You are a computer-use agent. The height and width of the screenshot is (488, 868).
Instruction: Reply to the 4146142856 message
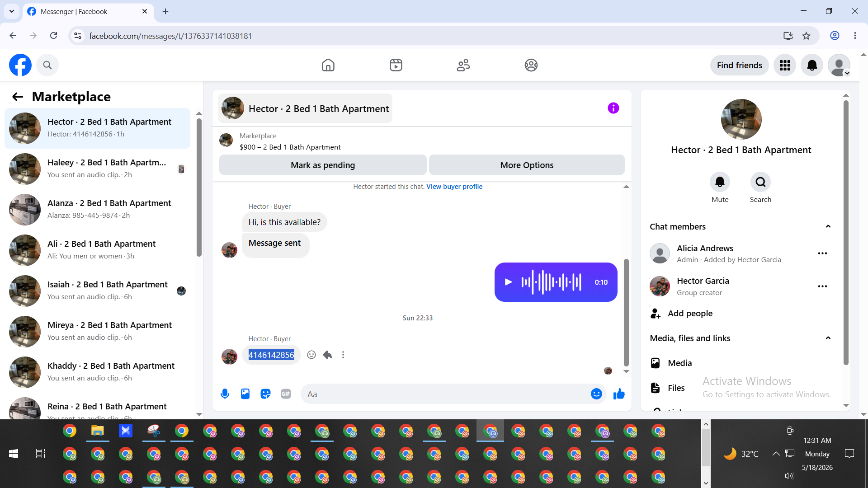pyautogui.click(x=328, y=355)
